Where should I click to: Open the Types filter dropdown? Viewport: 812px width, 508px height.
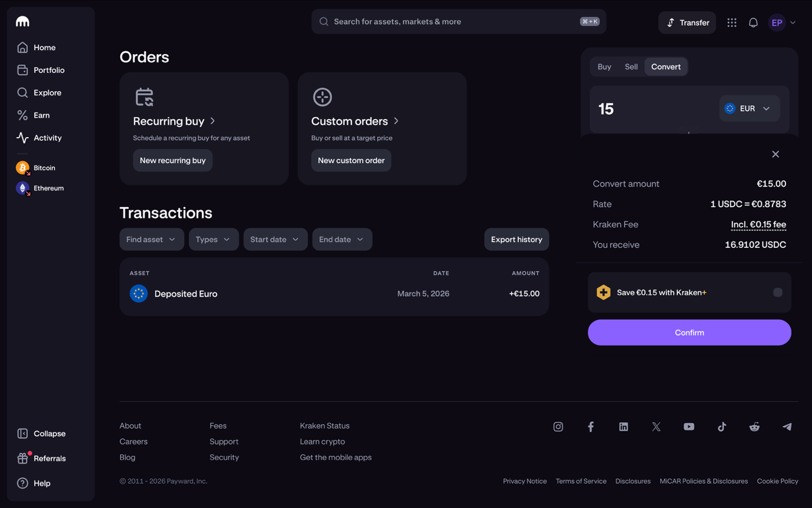pyautogui.click(x=214, y=240)
